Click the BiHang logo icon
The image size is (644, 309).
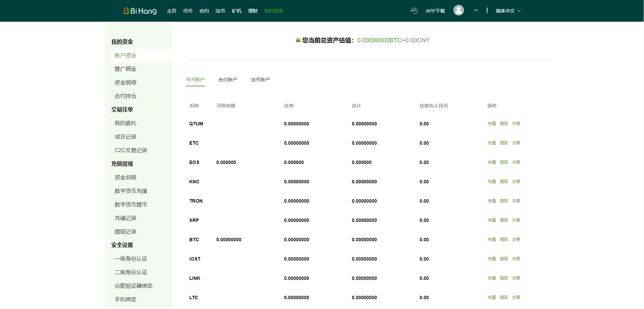(x=126, y=11)
